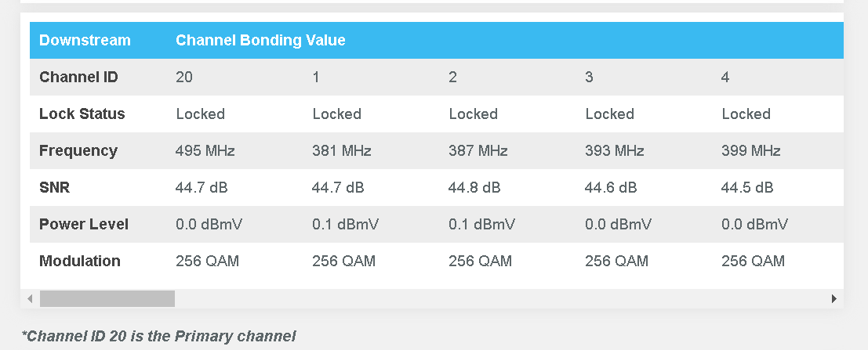
Task: Select the Downstream header label
Action: 85,41
